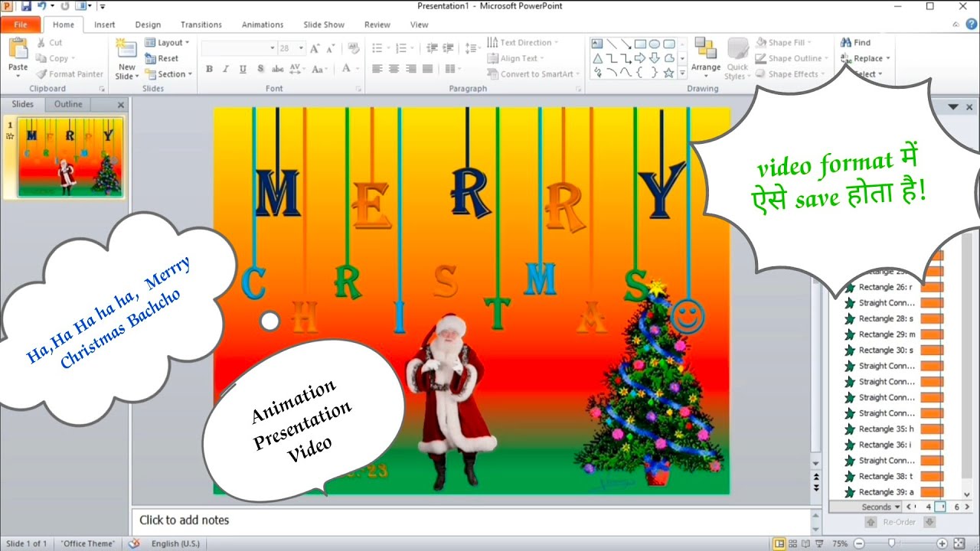
Task: Open the Animations ribbon tab
Action: 263,24
